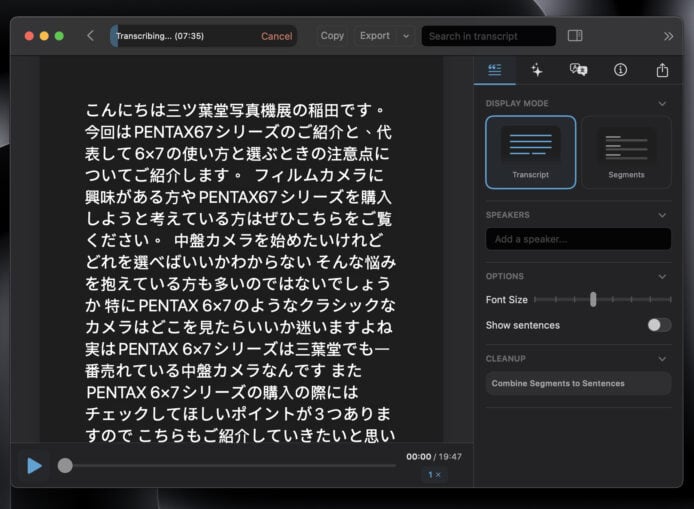694x509 pixels.
Task: Collapse the Speakers section
Action: pyautogui.click(x=662, y=215)
